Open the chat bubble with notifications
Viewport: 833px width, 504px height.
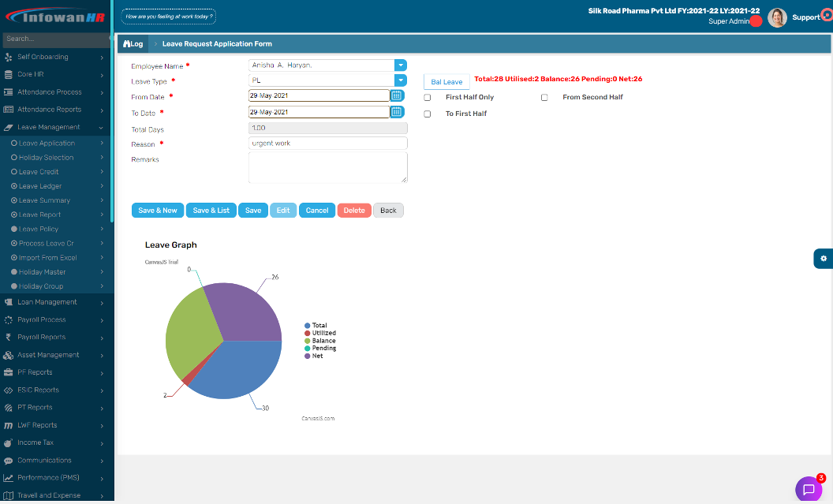coord(808,489)
